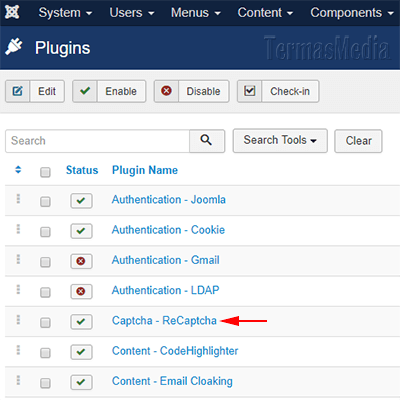Viewport: 400px width, 400px height.
Task: Click the Clear button
Action: coord(358,141)
